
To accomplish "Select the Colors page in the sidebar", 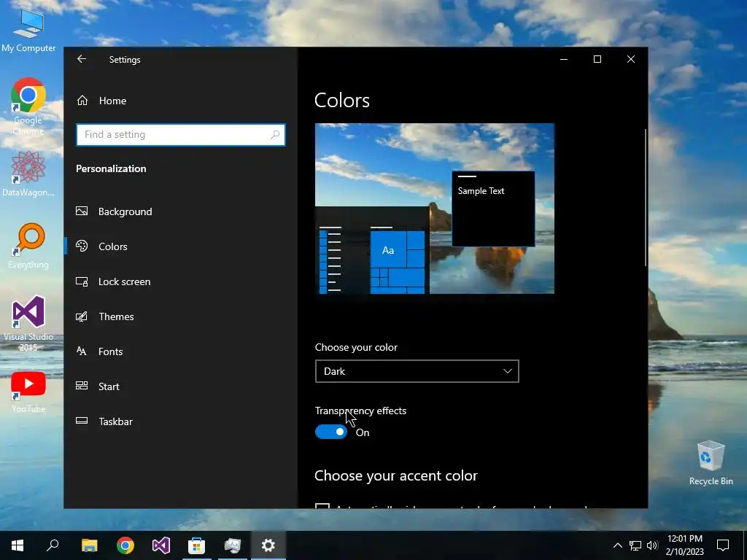I will [x=181, y=246].
